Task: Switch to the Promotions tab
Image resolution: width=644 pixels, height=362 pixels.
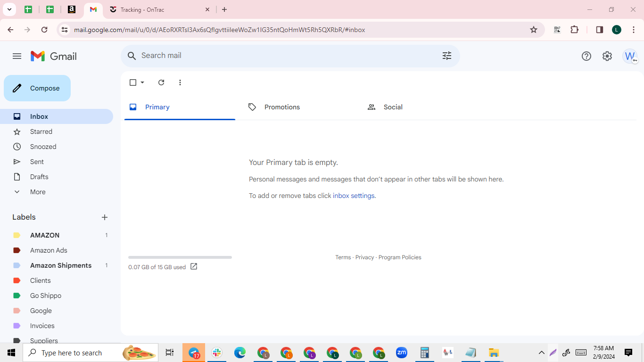Action: 299,107
